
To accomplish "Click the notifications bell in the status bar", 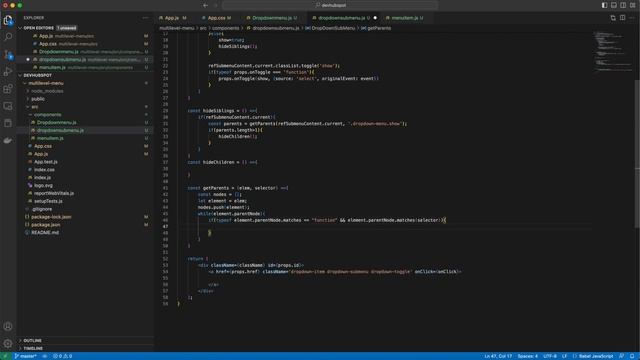I will coord(632,356).
